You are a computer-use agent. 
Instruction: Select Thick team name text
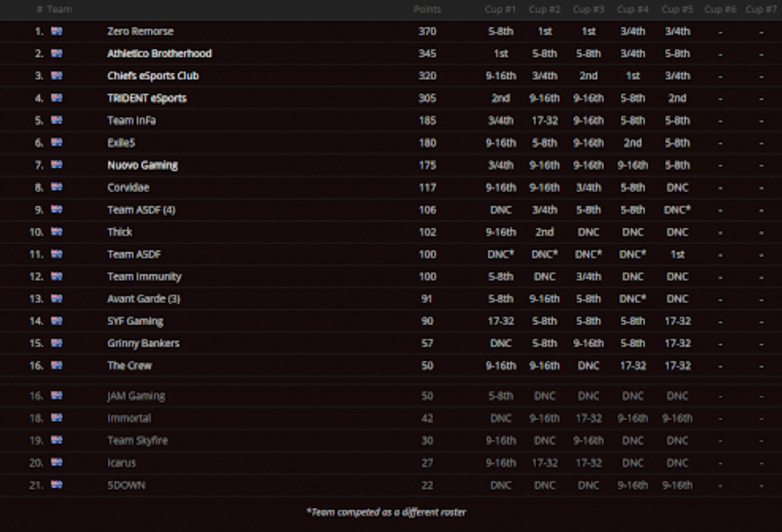click(120, 232)
